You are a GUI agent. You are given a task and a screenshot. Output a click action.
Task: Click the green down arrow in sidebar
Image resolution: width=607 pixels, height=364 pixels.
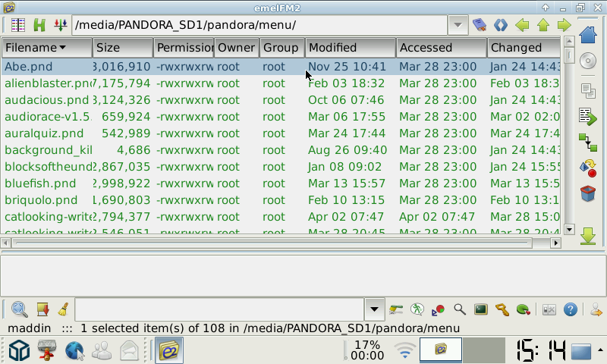[x=588, y=236]
